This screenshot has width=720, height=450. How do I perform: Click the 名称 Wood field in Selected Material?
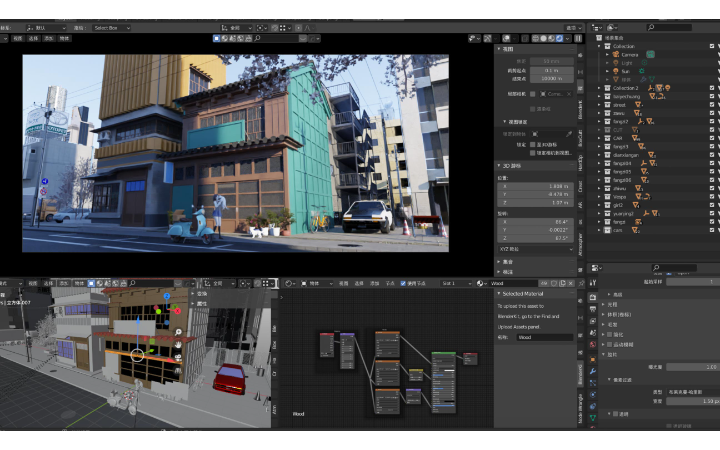545,337
